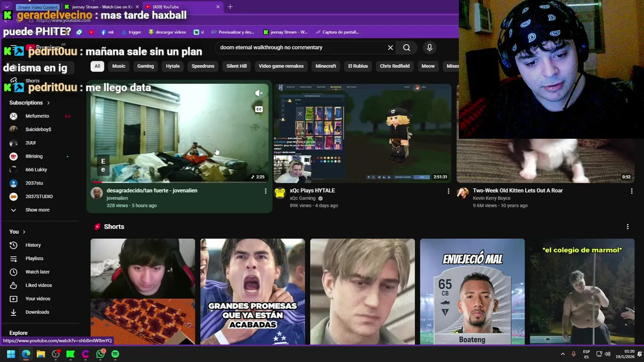Open xQc Gaming channel avatar
This screenshot has width=644, height=362.
[280, 193]
